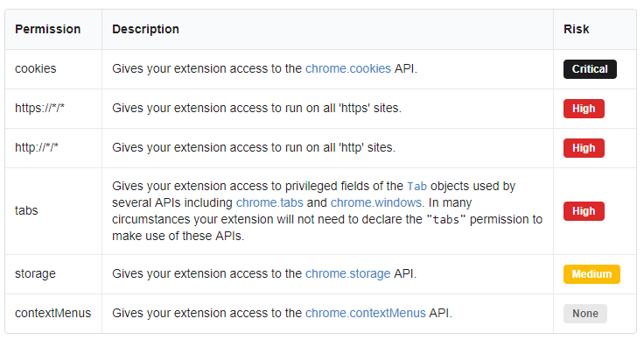The image size is (644, 340).
Task: Follow the chrome.tabs link
Action: click(x=269, y=202)
